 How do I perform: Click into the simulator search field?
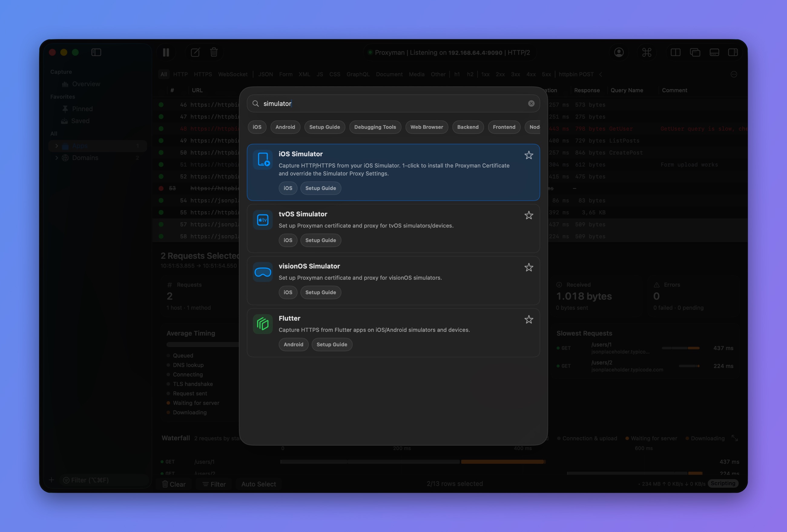point(393,103)
